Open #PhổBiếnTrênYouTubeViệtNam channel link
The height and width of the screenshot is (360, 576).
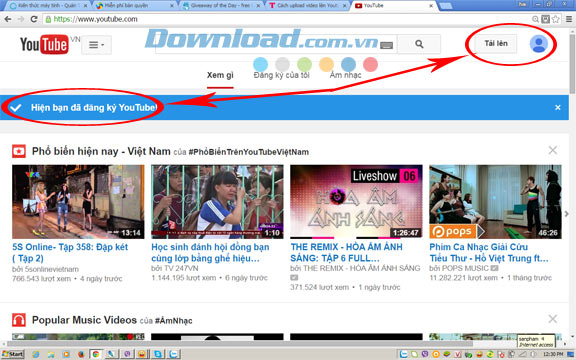pos(249,152)
